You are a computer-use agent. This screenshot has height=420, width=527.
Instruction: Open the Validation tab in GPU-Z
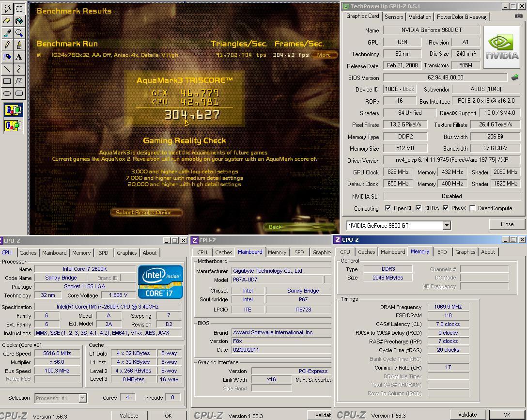click(x=420, y=17)
